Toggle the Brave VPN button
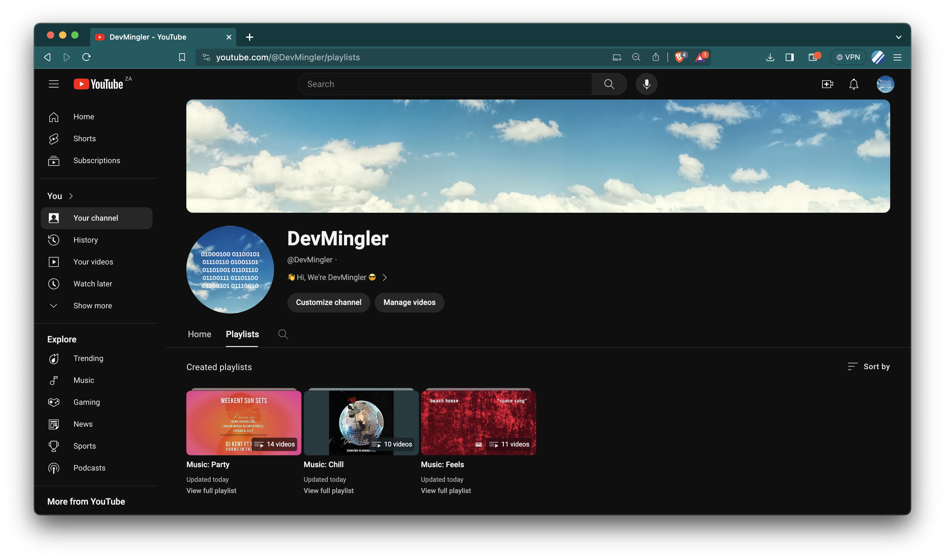Viewport: 945px width, 560px height. [848, 57]
